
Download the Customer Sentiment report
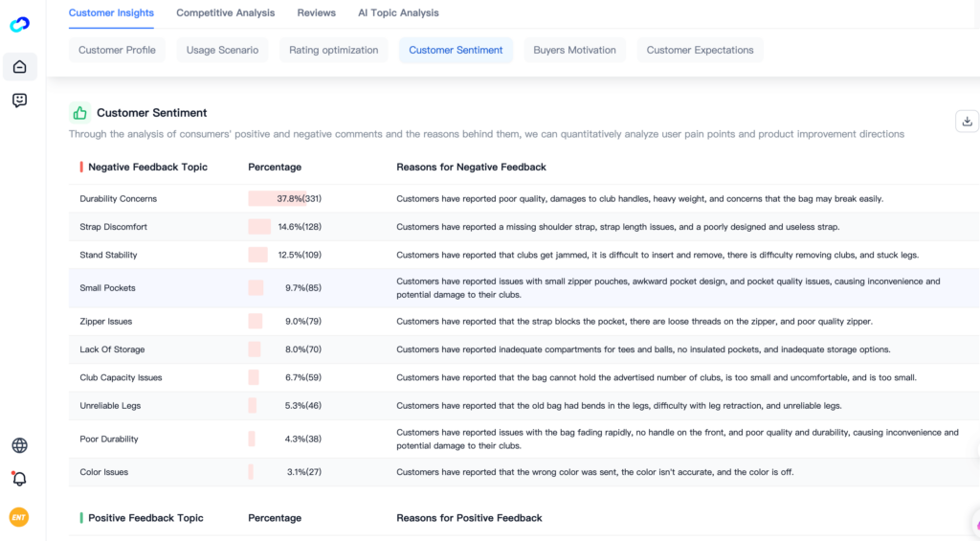[x=967, y=122]
